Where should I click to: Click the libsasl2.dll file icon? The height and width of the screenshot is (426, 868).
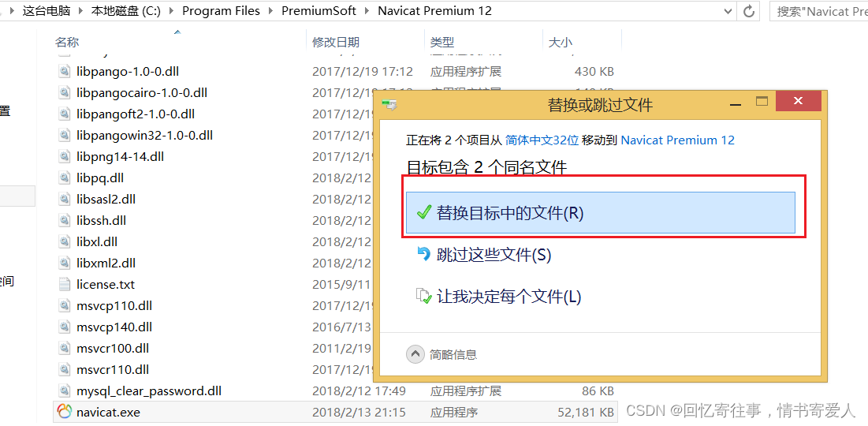click(x=65, y=199)
